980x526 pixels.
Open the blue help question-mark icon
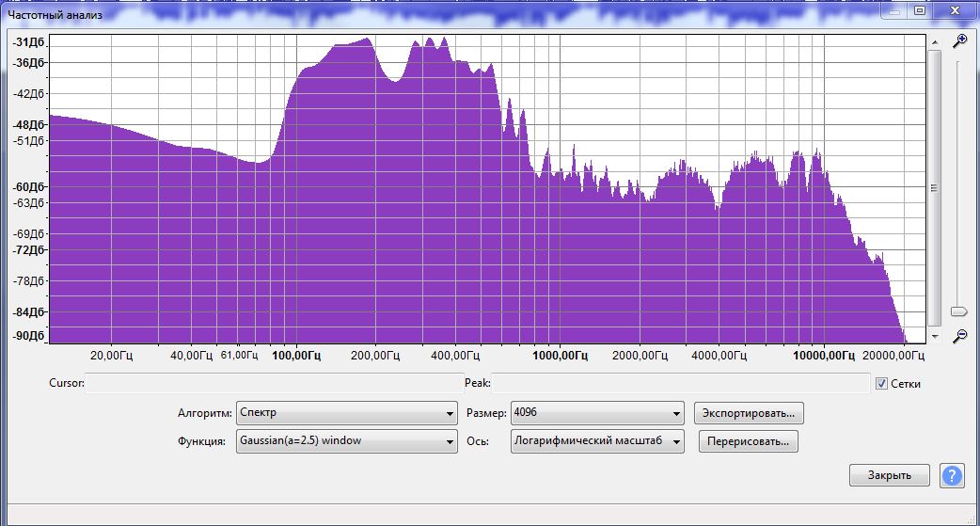click(x=953, y=475)
